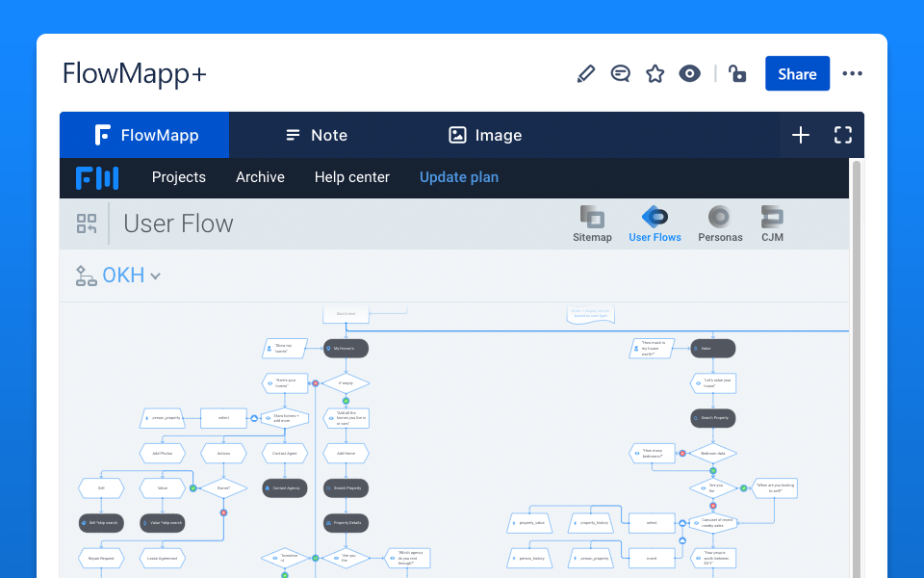Screen dimensions: 924x578
Task: Click the Update plan link
Action: point(459,177)
